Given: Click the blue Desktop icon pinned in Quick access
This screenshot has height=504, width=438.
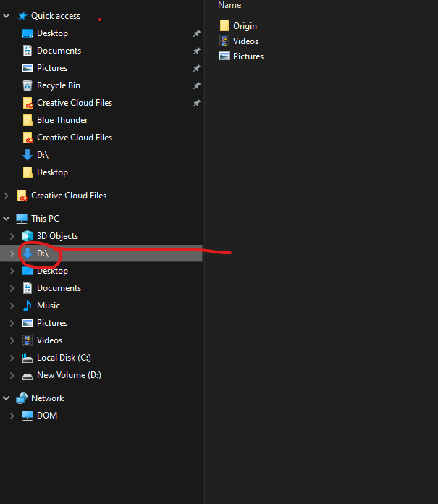Looking at the screenshot, I should point(28,33).
